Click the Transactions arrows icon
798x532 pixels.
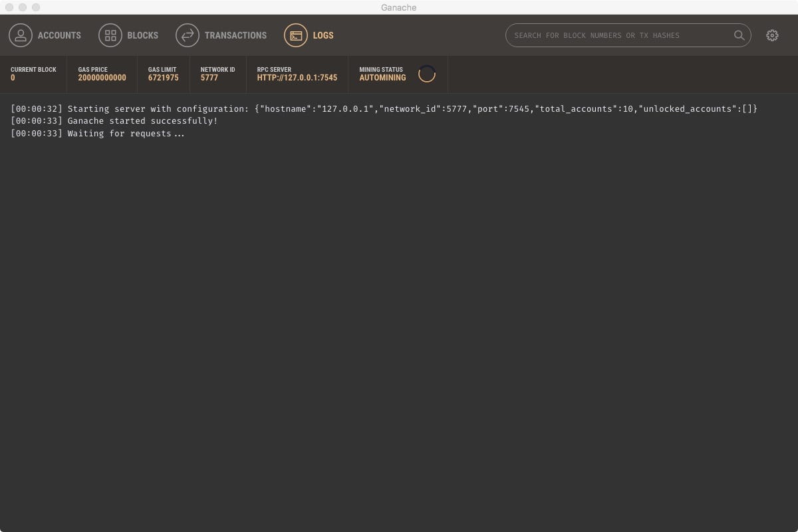188,35
